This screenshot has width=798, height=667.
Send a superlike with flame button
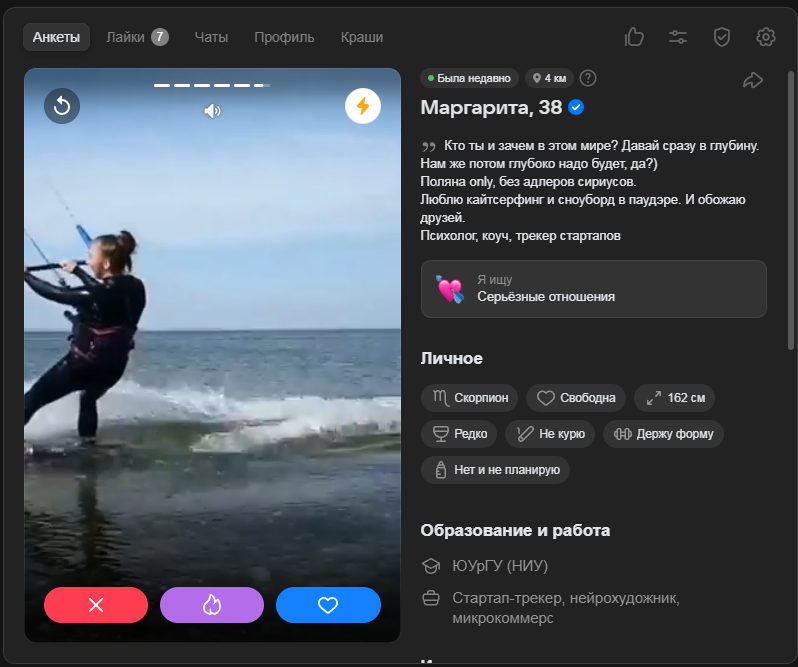point(212,605)
